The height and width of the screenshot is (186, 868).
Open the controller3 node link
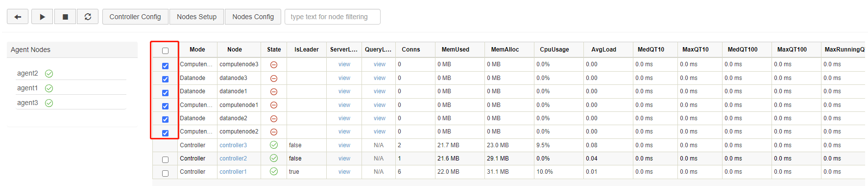[233, 145]
